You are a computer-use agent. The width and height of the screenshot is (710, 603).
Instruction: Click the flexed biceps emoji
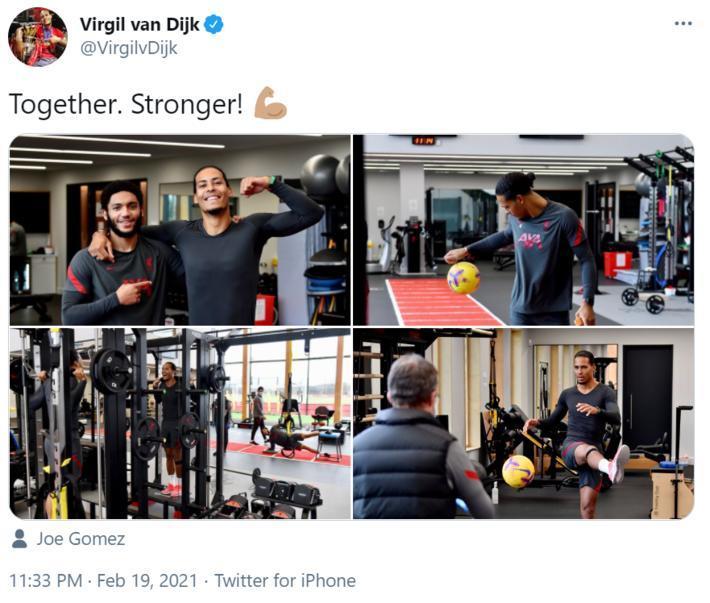(x=270, y=103)
